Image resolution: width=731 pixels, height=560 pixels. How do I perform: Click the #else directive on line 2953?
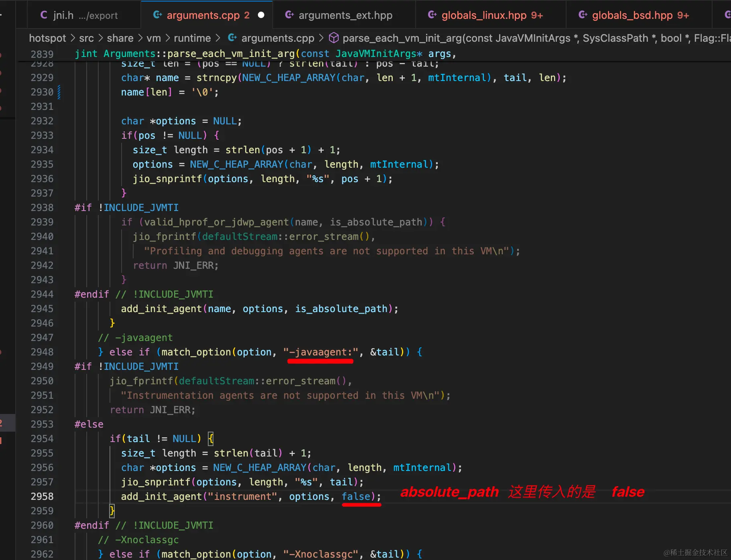click(89, 424)
